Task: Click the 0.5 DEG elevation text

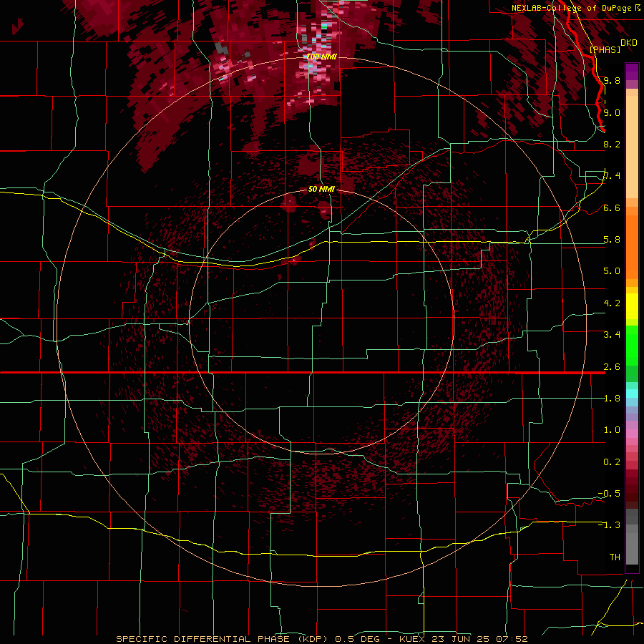Action: point(357,639)
